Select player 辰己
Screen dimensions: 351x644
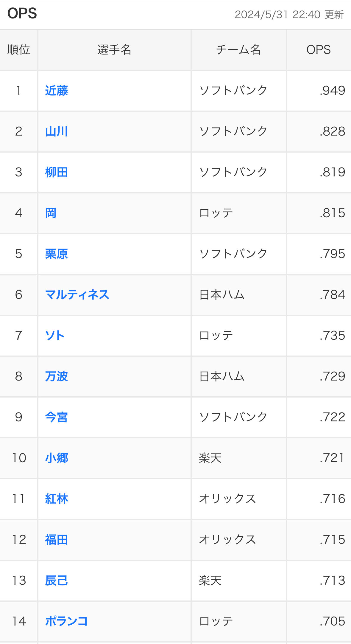coord(57,581)
